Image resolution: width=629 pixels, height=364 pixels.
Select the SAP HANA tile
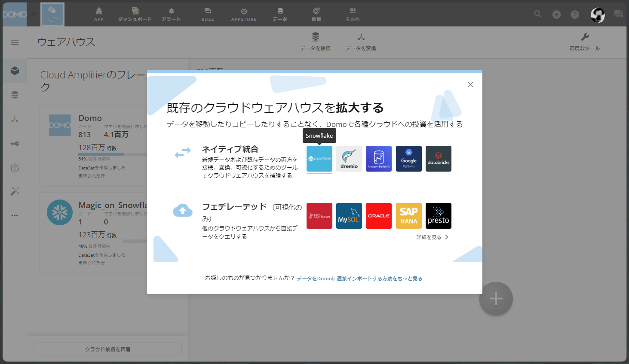coord(409,216)
